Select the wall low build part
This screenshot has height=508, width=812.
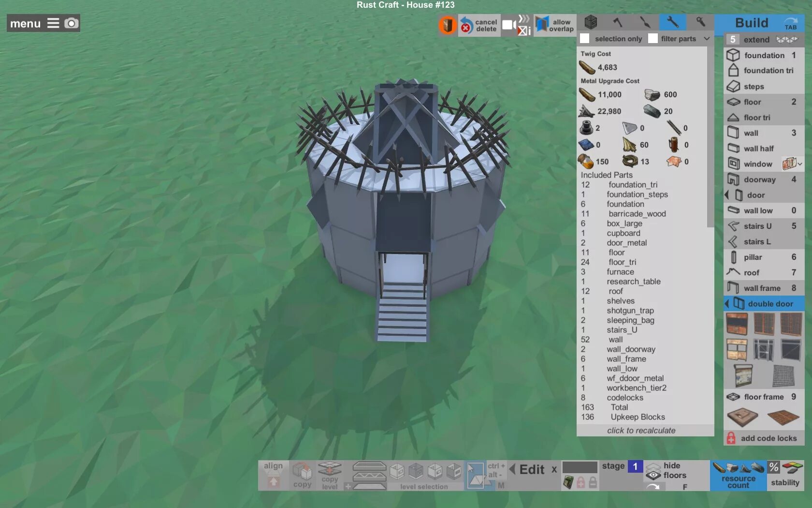pos(764,210)
